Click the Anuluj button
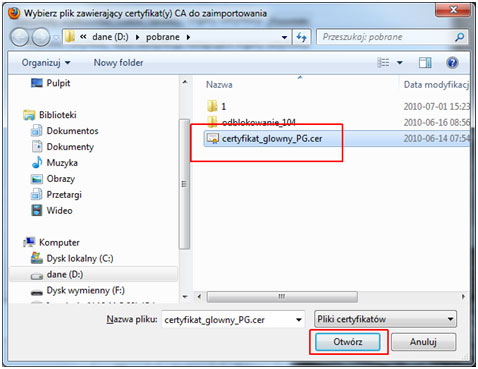The width and height of the screenshot is (478, 369). (x=423, y=342)
